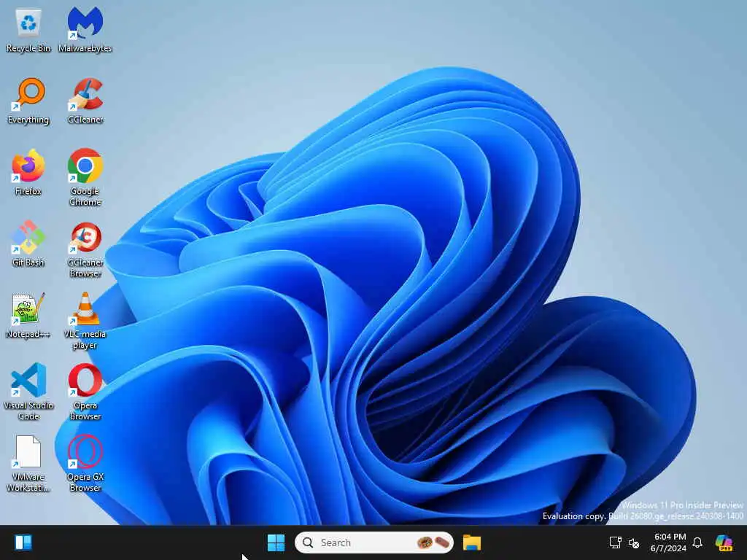Viewport: 747px width, 560px height.
Task: Open the Recycle Bin desktop icon
Action: (28, 29)
